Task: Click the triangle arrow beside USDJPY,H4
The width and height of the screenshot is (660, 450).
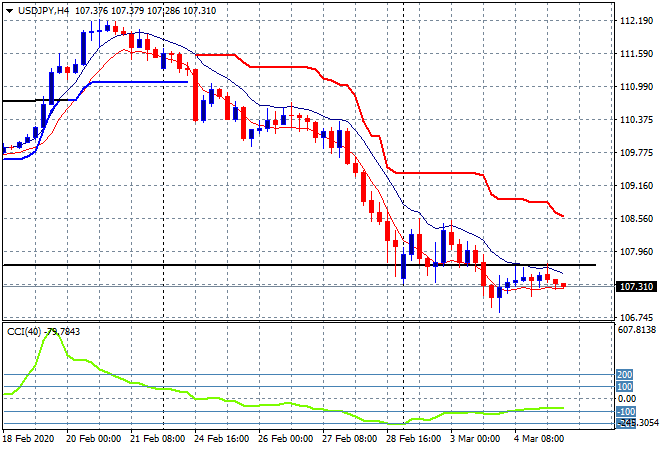Action: [x=10, y=11]
